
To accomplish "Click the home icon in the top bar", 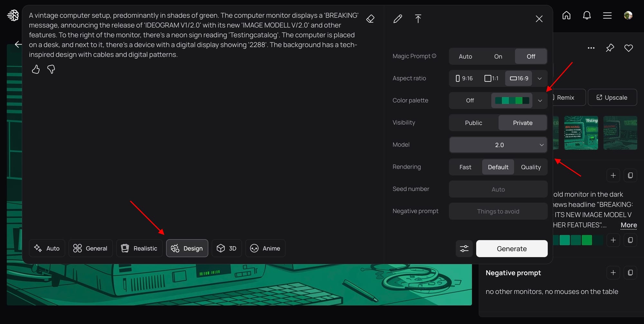I will (x=566, y=15).
